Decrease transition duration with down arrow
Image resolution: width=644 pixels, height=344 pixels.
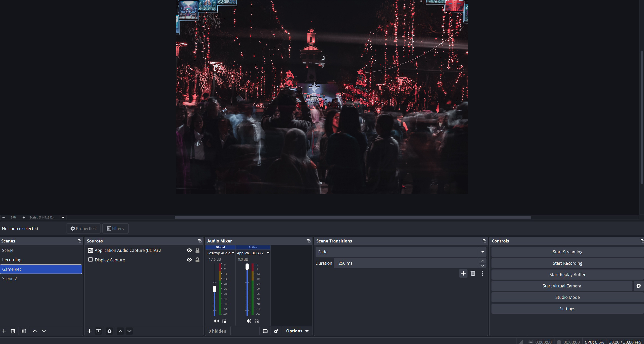[482, 266]
